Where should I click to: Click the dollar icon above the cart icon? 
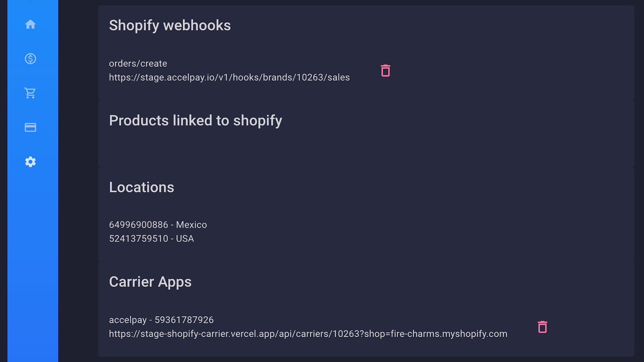point(30,59)
